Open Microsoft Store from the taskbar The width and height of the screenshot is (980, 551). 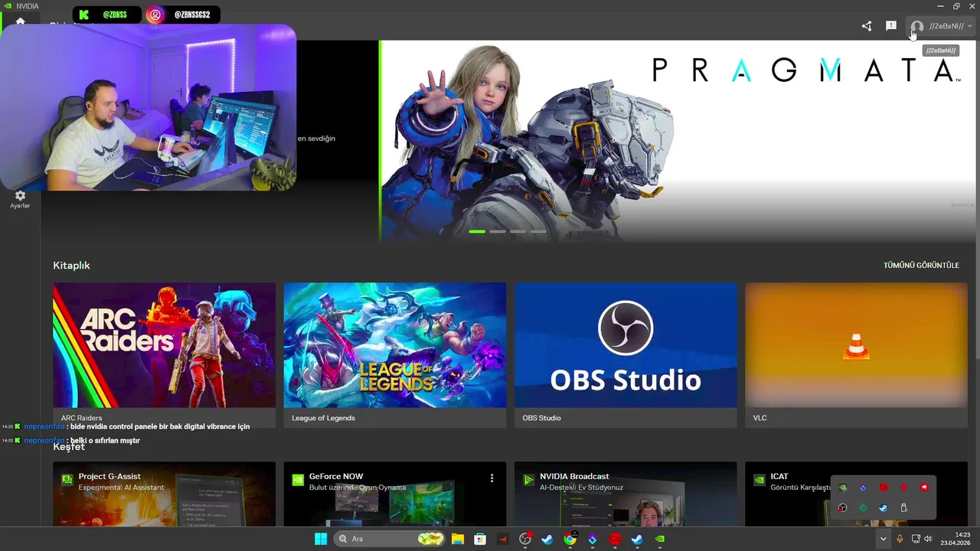click(x=480, y=539)
